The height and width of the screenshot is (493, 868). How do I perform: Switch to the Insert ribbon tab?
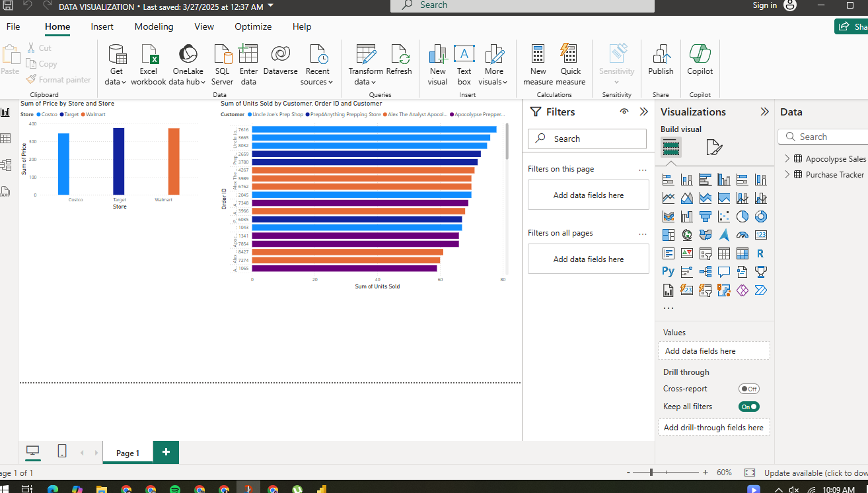(x=102, y=26)
